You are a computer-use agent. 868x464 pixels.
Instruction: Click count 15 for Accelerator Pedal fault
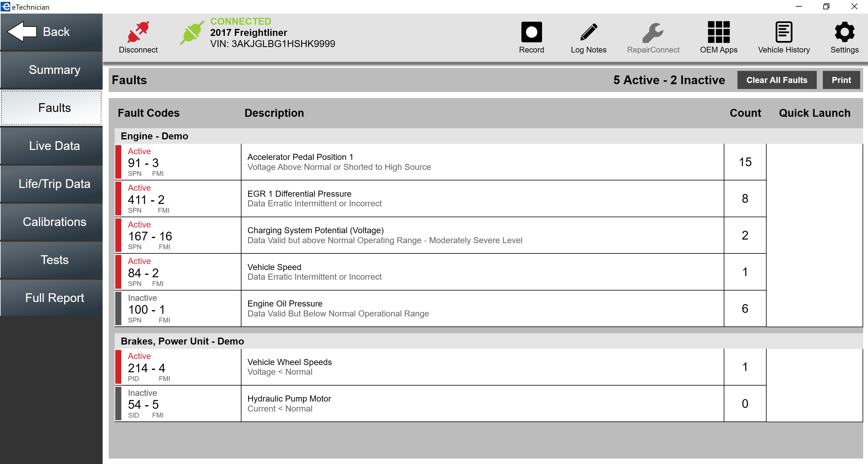(x=745, y=162)
